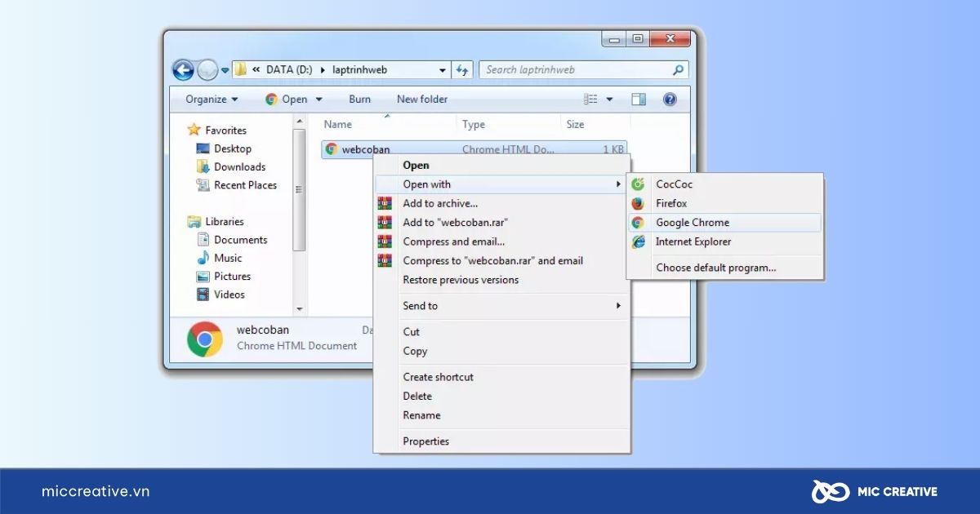Open with Firefox

click(x=725, y=203)
